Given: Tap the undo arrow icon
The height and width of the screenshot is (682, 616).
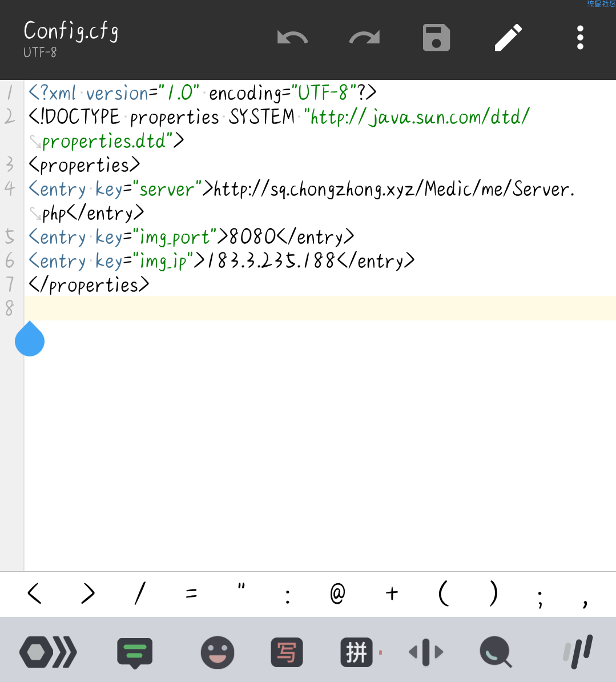Looking at the screenshot, I should 292,38.
